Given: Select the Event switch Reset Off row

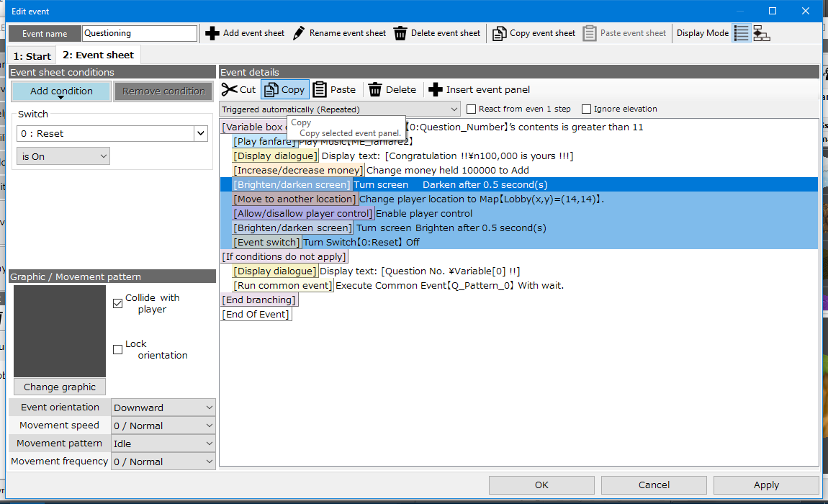Looking at the screenshot, I should coord(519,242).
